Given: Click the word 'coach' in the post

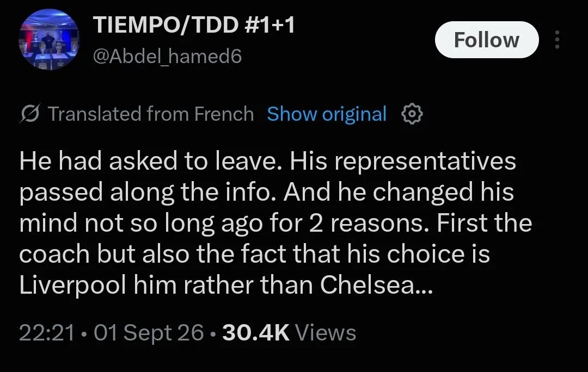Looking at the screenshot, I should pyautogui.click(x=54, y=255).
